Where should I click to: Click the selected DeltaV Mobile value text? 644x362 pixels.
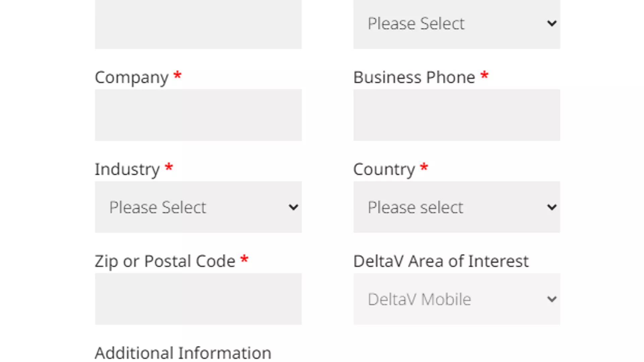tap(419, 299)
